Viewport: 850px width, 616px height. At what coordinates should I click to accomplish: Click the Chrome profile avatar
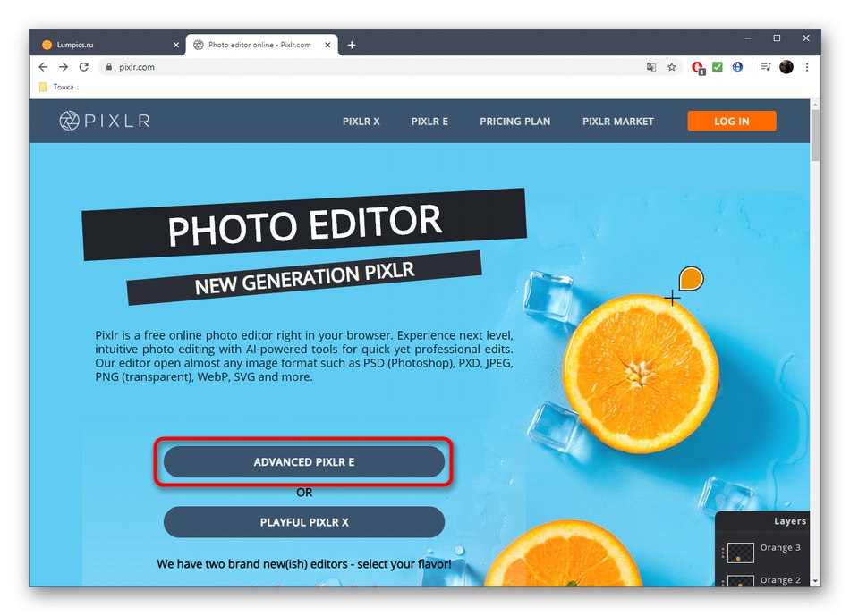pos(786,66)
